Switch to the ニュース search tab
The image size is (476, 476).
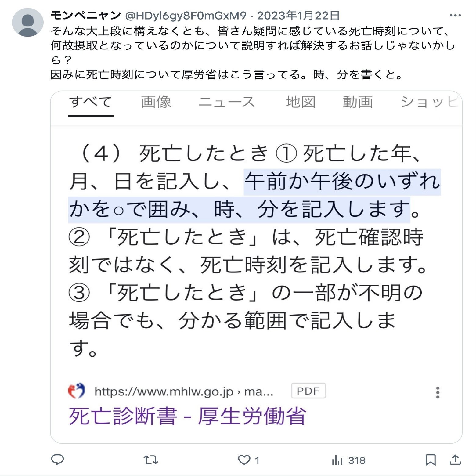(227, 102)
